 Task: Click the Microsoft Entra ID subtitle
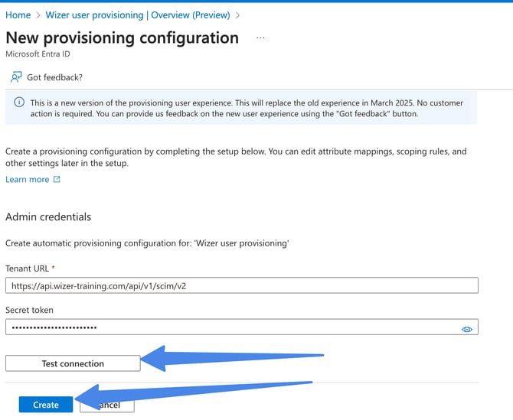pos(36,54)
